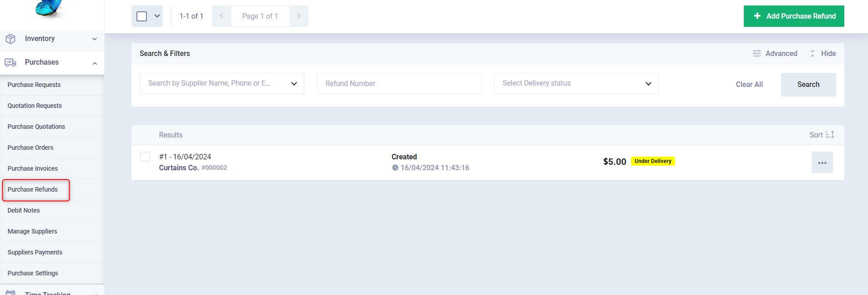
Task: Navigate to Debit Notes menu item
Action: [24, 210]
